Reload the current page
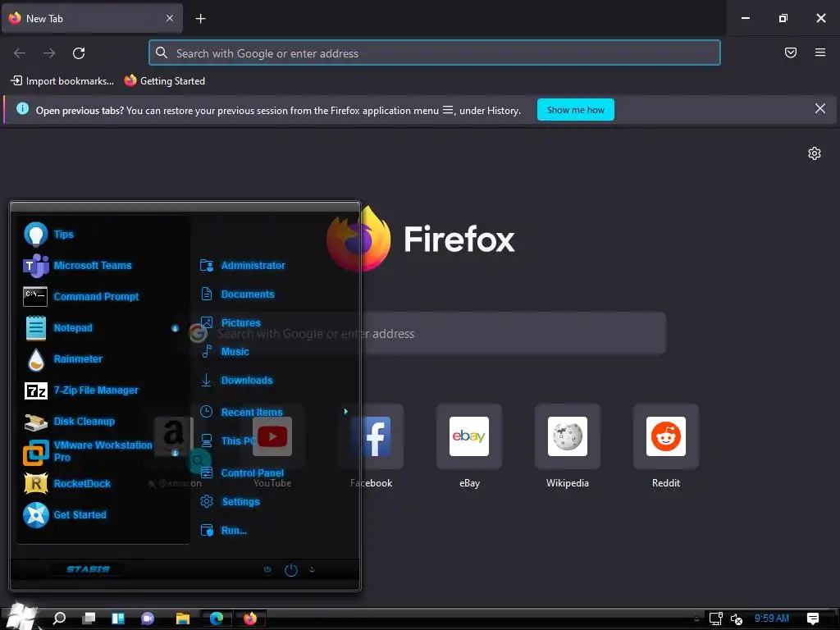840x630 pixels. 79,53
